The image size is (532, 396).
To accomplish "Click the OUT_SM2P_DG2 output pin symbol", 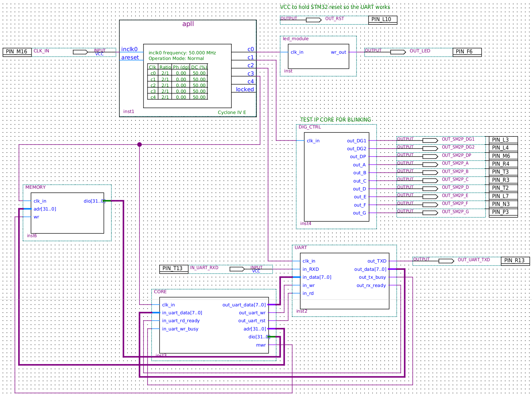I will (x=430, y=149).
